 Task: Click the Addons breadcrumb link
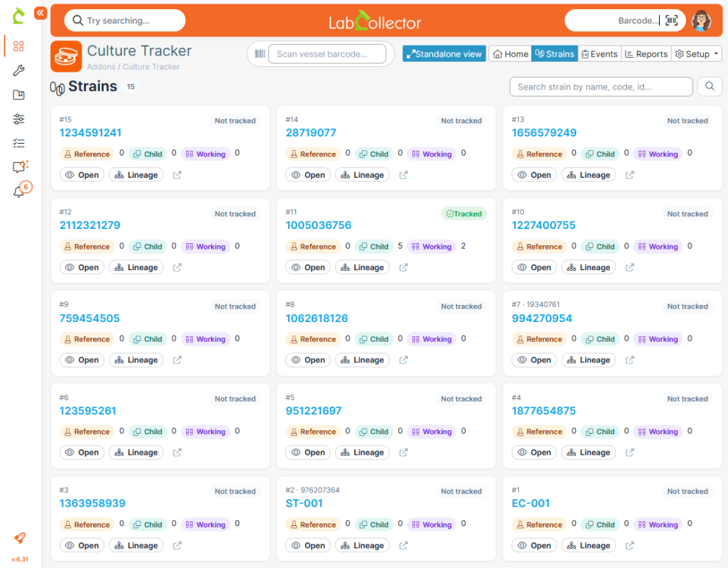click(101, 66)
